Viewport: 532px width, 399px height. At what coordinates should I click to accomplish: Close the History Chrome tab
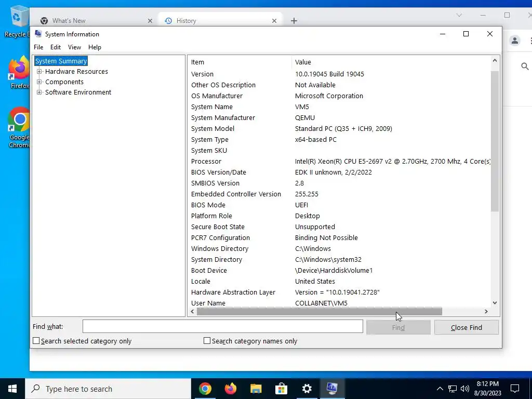274,21
